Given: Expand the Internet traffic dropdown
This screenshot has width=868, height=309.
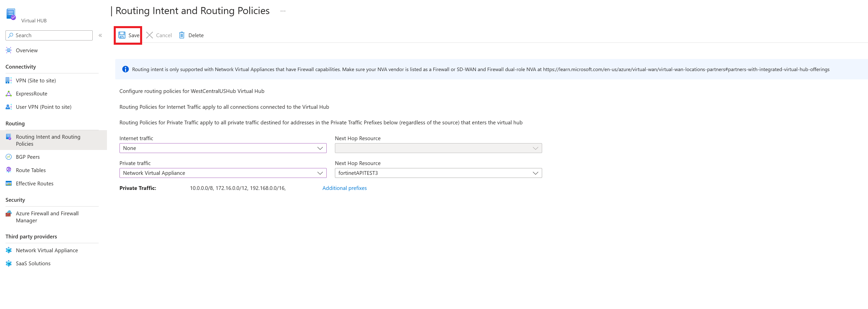Looking at the screenshot, I should [223, 148].
